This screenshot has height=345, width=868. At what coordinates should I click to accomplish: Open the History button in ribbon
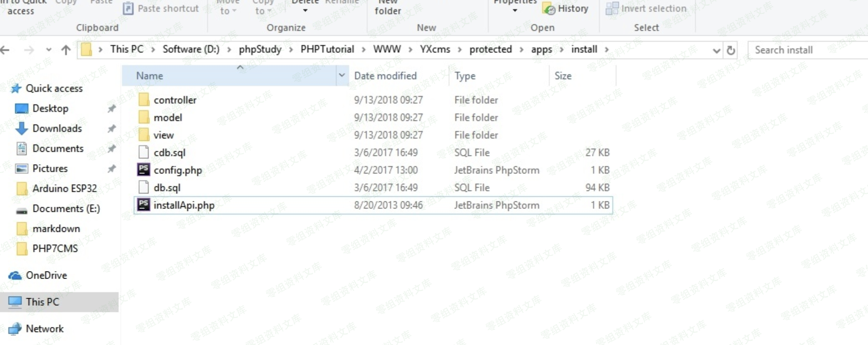pyautogui.click(x=566, y=8)
